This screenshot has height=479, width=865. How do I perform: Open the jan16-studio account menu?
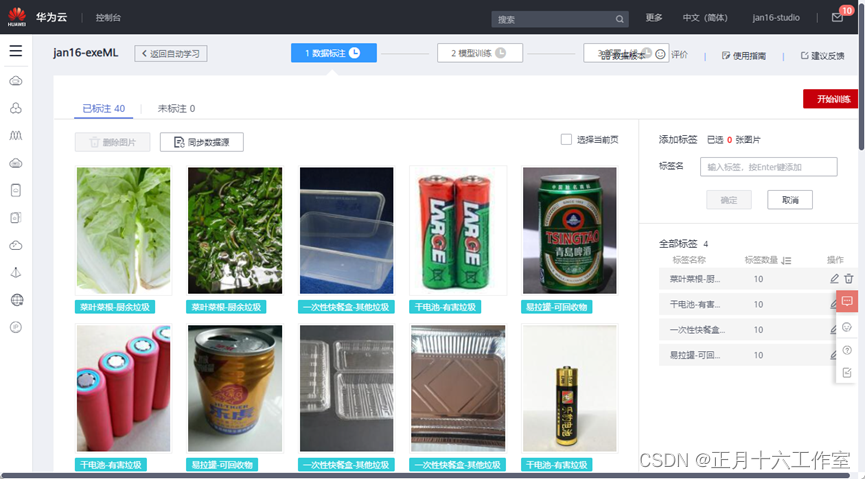(776, 18)
